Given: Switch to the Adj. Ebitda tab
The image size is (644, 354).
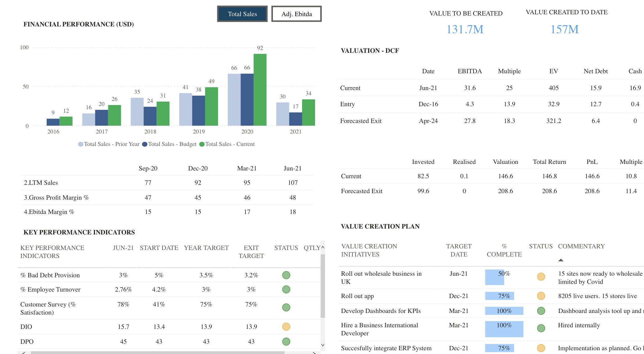Looking at the screenshot, I should tap(296, 14).
